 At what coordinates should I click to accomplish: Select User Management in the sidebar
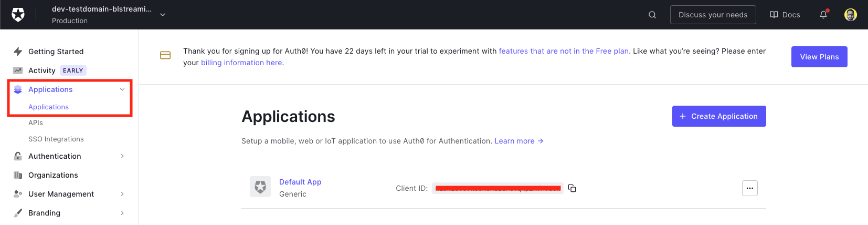pyautogui.click(x=61, y=194)
